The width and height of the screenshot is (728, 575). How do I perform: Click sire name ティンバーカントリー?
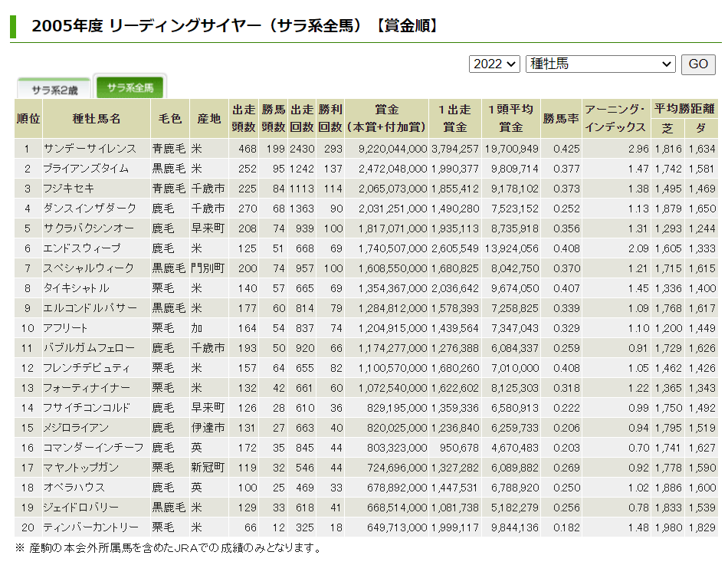pyautogui.click(x=90, y=527)
